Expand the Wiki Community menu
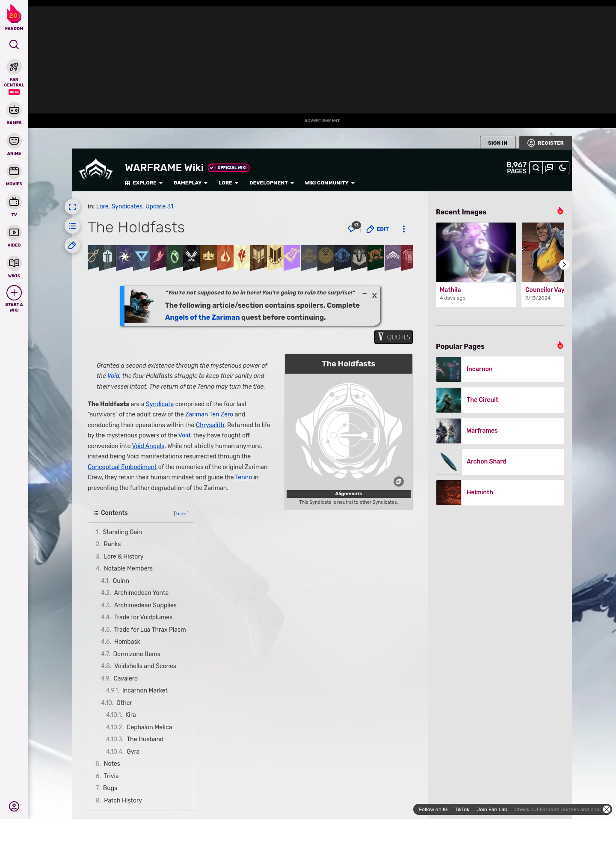Image resolution: width=616 pixels, height=856 pixels. [330, 183]
